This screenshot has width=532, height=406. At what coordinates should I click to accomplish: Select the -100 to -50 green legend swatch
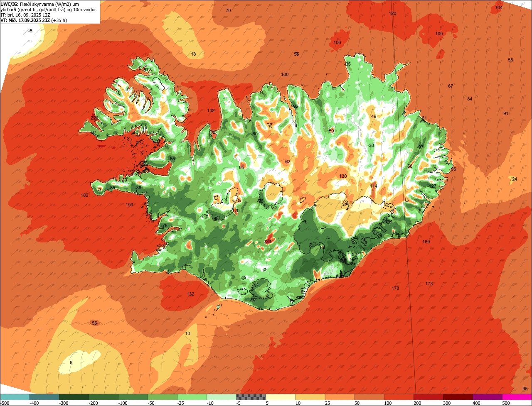(x=133, y=397)
